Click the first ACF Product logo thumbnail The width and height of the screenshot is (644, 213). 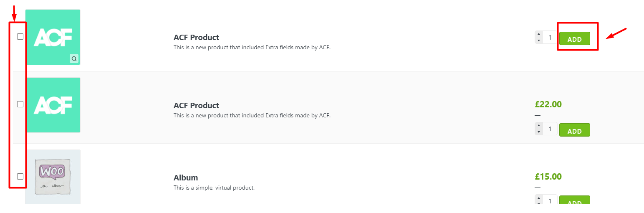(53, 37)
